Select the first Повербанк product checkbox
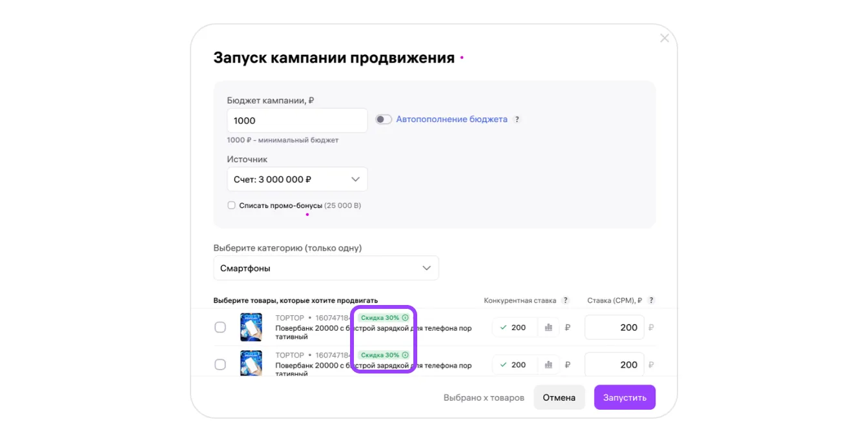868x442 pixels. (x=220, y=328)
